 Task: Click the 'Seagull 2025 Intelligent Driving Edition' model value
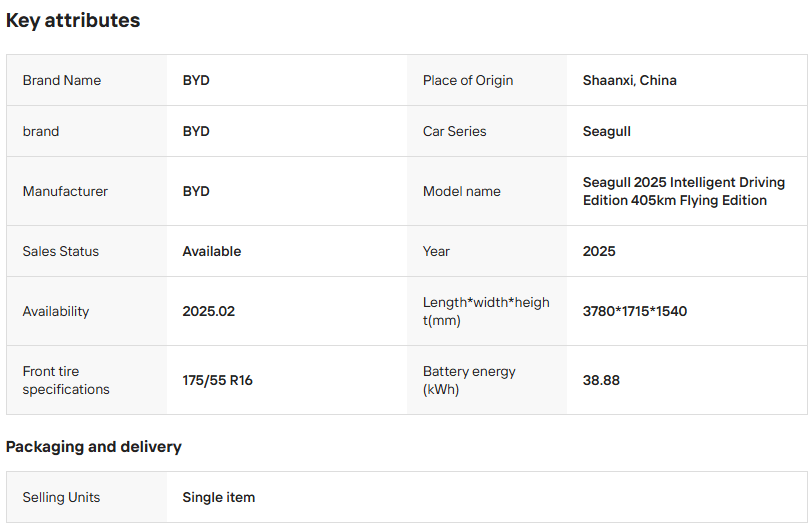[x=684, y=191]
